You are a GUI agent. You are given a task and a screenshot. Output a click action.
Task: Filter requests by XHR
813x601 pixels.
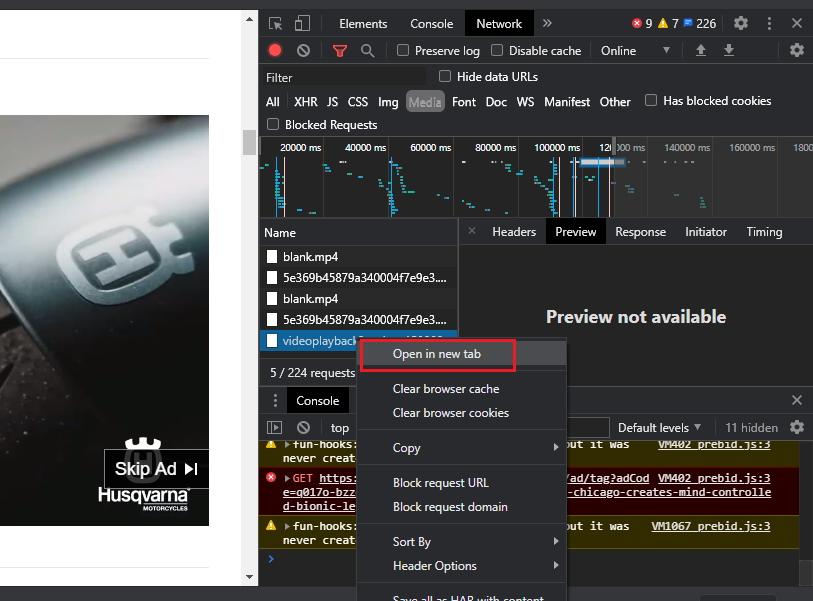tap(305, 102)
